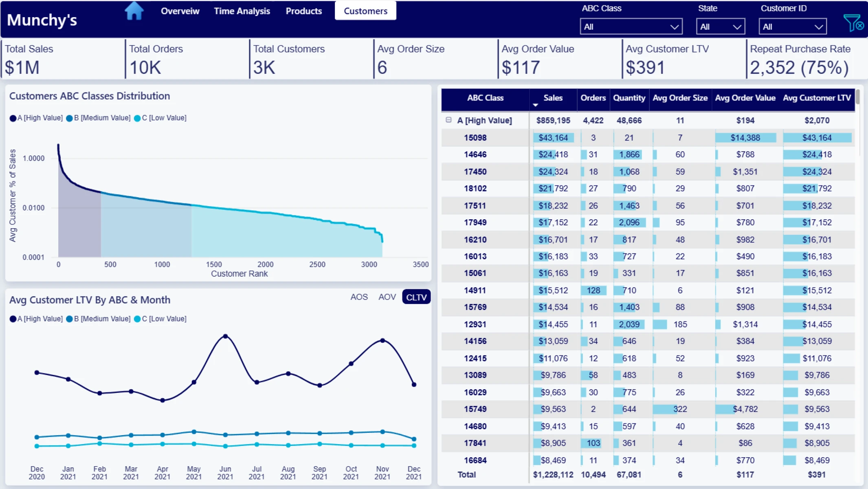Open the State filter dropdown
The width and height of the screenshot is (868, 489).
coord(720,27)
